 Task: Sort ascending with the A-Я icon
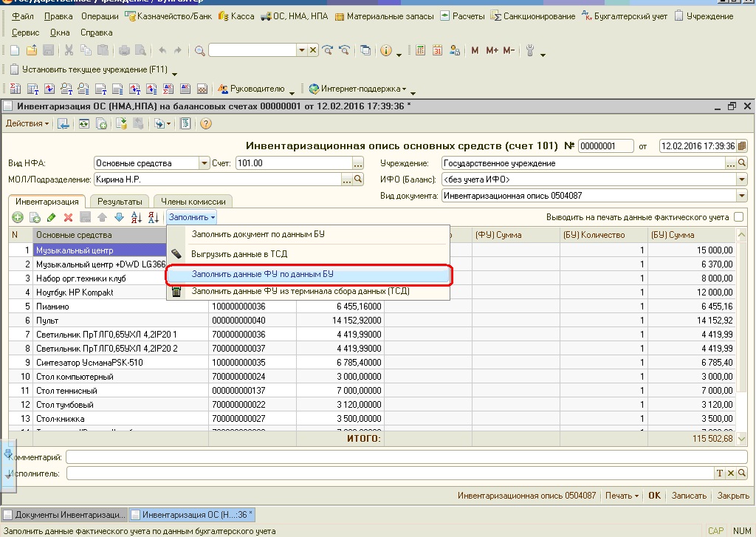pyautogui.click(x=136, y=217)
